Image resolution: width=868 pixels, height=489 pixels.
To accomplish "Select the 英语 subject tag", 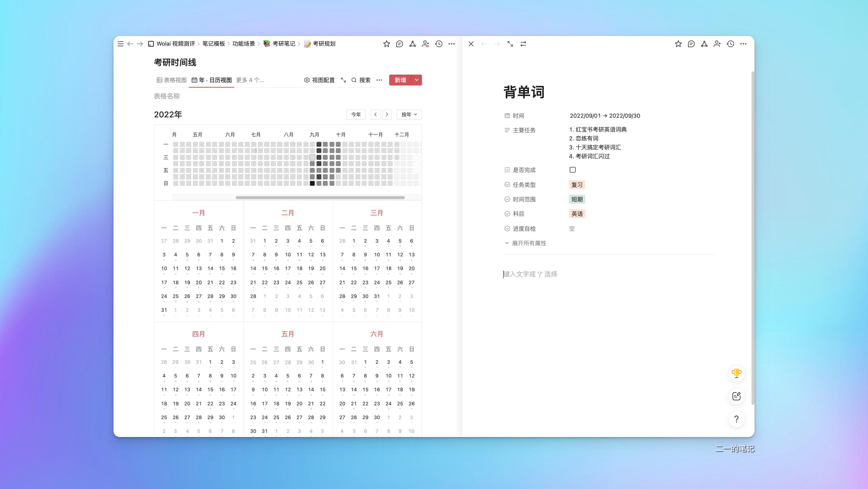I will [x=577, y=213].
